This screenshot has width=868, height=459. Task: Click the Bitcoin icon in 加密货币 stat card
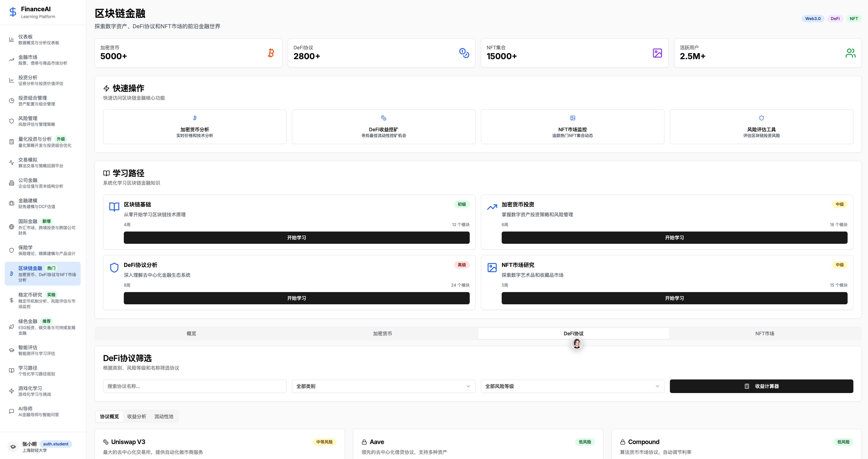pyautogui.click(x=271, y=53)
